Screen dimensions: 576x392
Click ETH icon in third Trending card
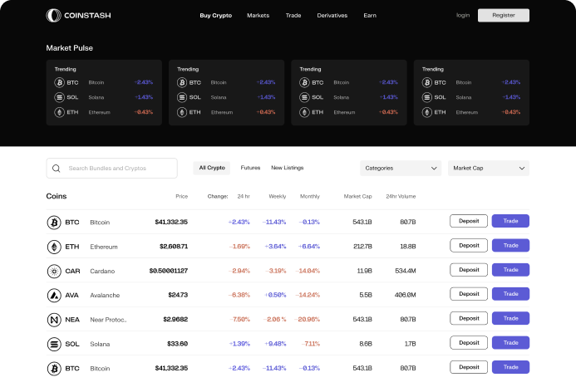304,112
